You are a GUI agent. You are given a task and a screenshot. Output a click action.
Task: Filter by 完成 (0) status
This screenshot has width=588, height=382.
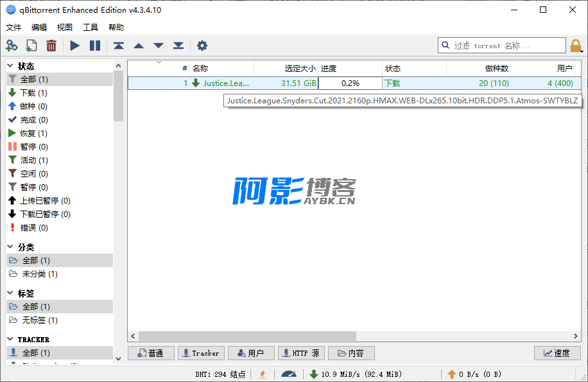coord(60,119)
